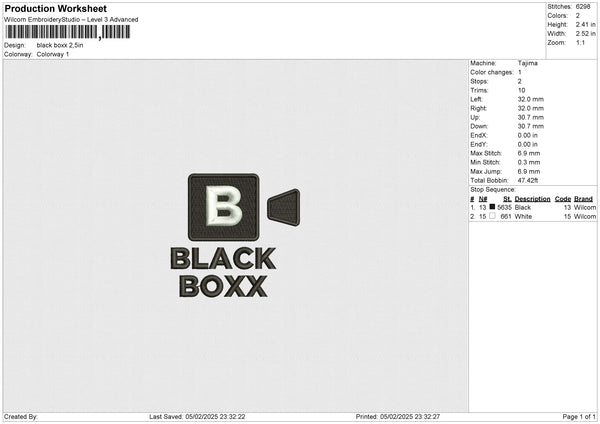Click the Production Worksheet title

55,8
